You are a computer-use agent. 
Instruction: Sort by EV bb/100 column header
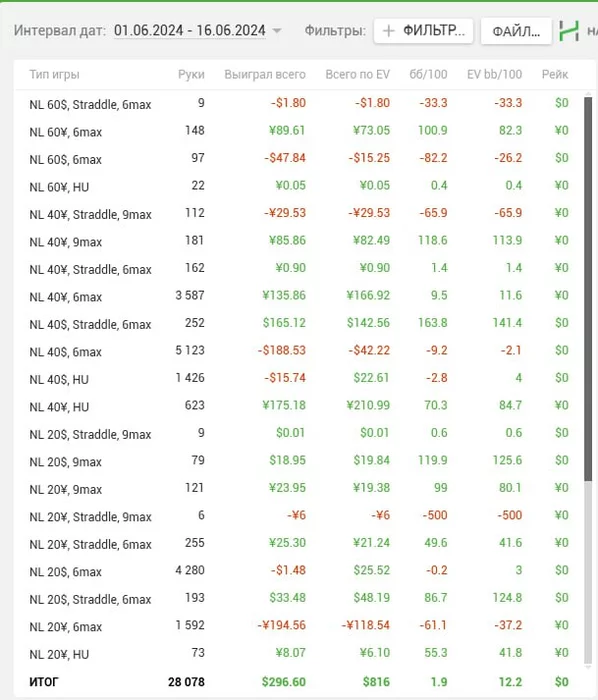click(x=494, y=74)
